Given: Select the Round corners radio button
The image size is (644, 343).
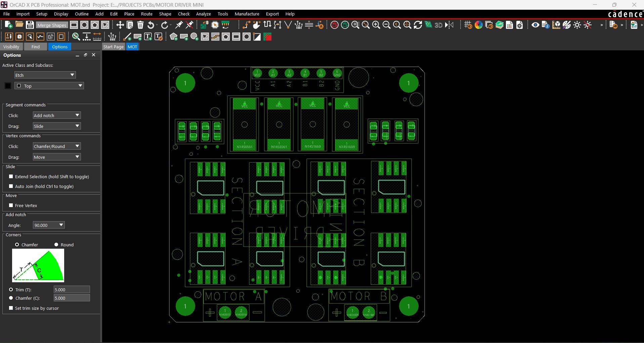Looking at the screenshot, I should [56, 245].
